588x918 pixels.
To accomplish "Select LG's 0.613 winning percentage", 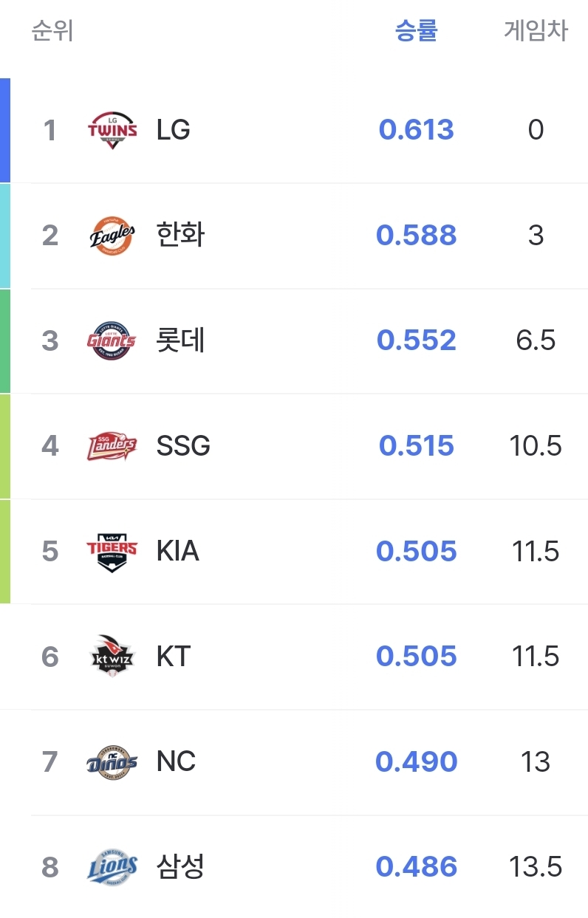I will click(x=417, y=130).
